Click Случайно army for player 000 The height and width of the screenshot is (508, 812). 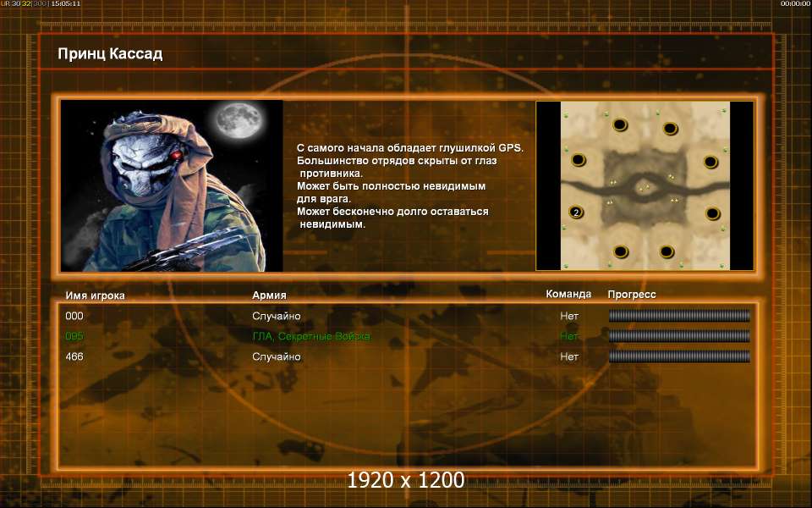[x=276, y=316]
